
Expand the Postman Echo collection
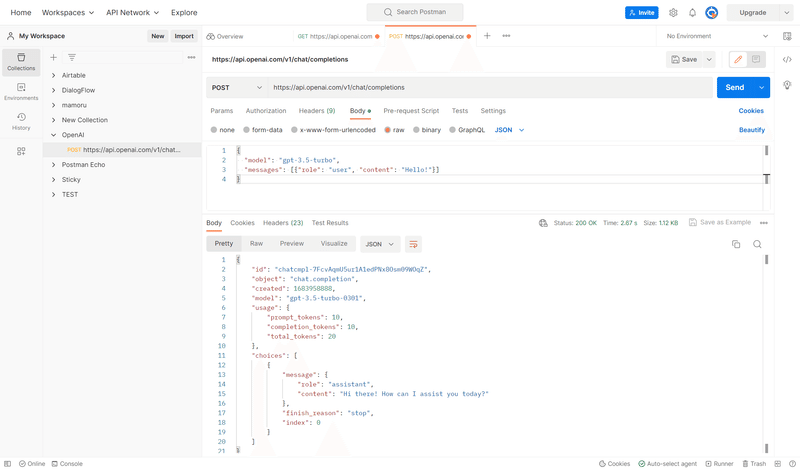pos(54,165)
